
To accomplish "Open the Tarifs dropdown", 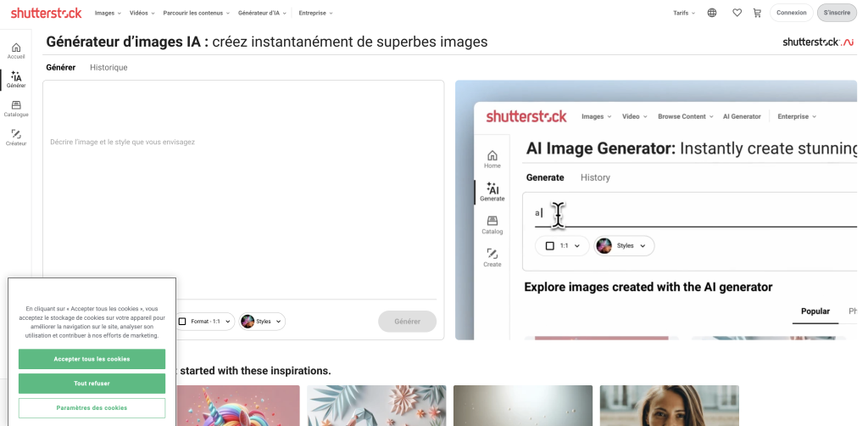I will [684, 13].
